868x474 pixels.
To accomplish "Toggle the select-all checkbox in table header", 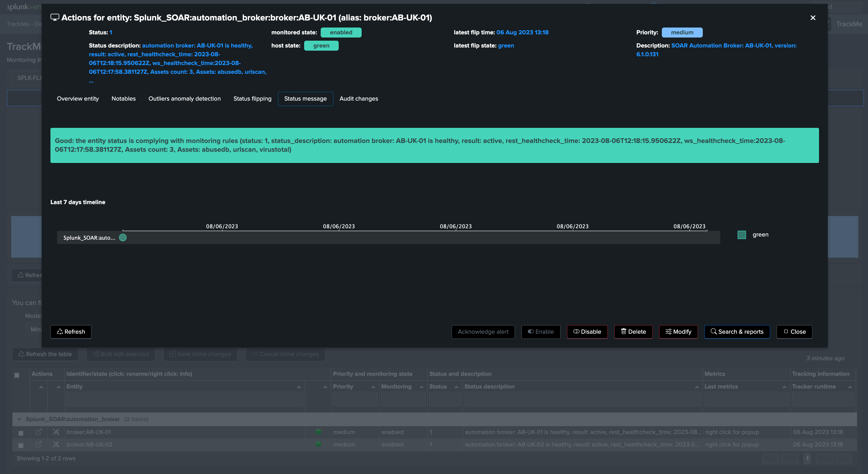I will 17,375.
